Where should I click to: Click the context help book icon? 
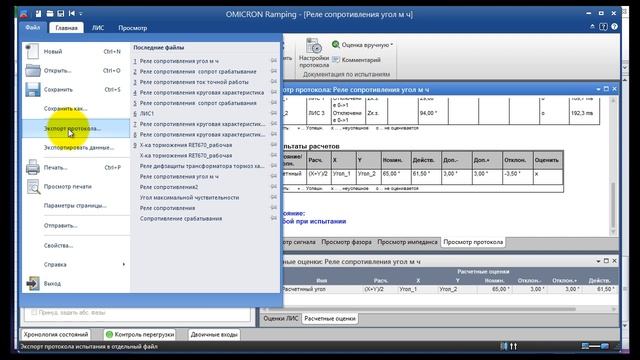pyautogui.click(x=603, y=27)
